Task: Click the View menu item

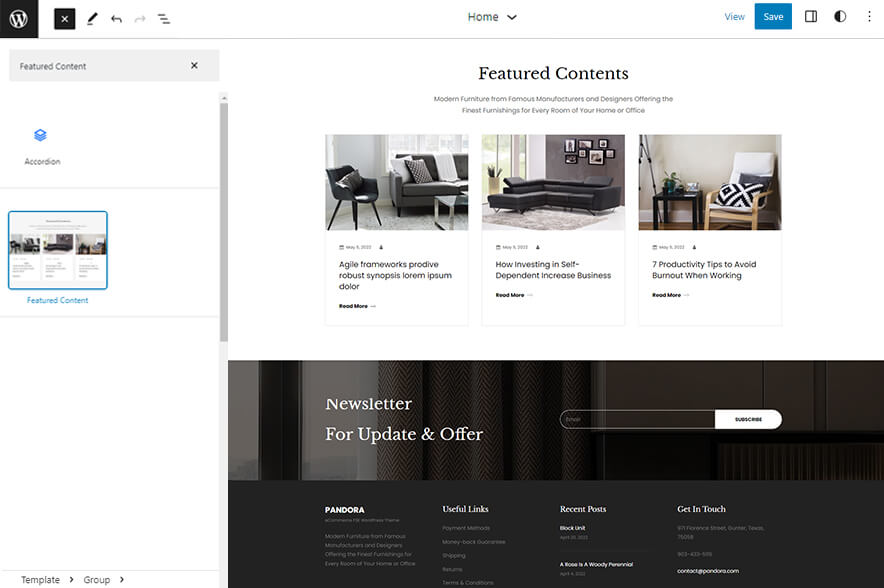Action: (x=735, y=16)
